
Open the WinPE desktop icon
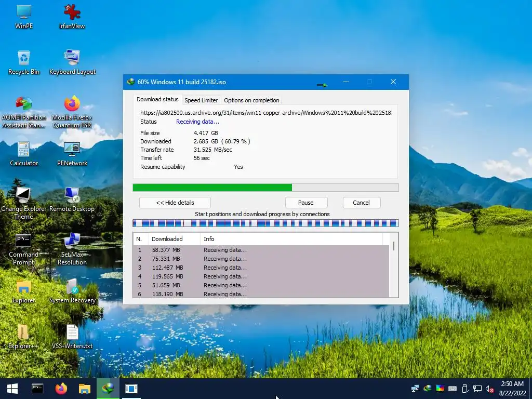point(24,16)
